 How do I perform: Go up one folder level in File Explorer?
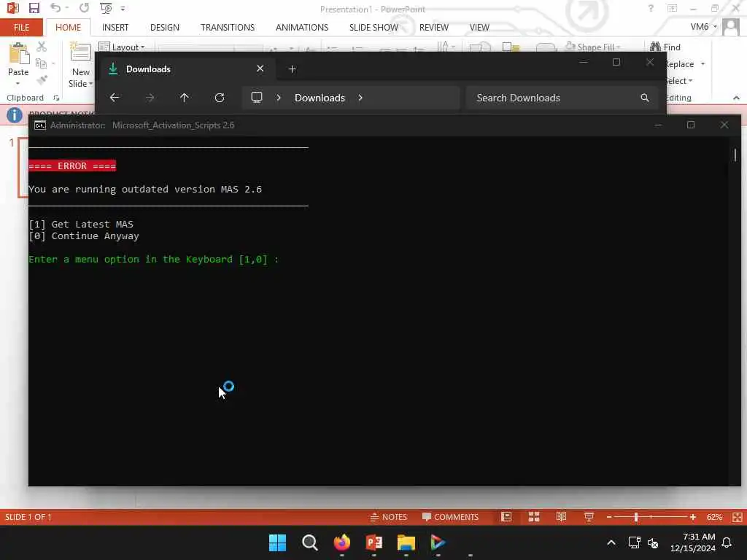coord(185,98)
